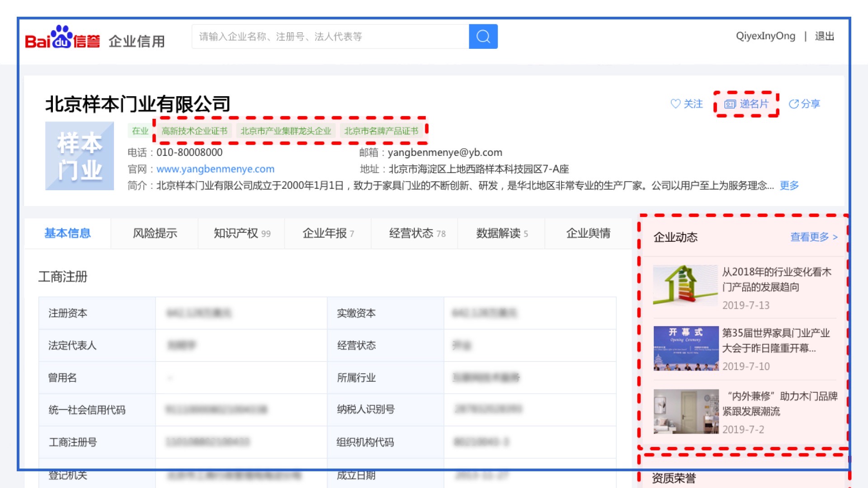Select the 数据解读 tab
Screen dimensions: 868x488
pos(497,233)
